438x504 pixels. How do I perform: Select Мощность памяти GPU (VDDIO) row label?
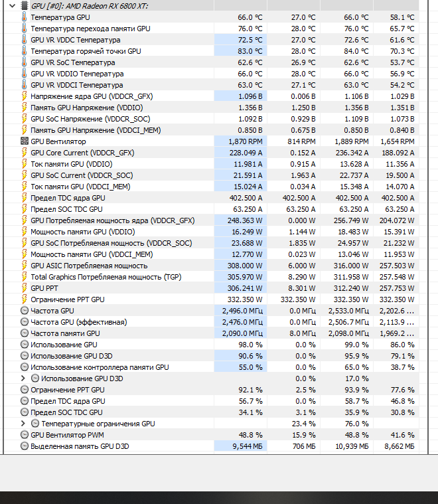(x=82, y=232)
